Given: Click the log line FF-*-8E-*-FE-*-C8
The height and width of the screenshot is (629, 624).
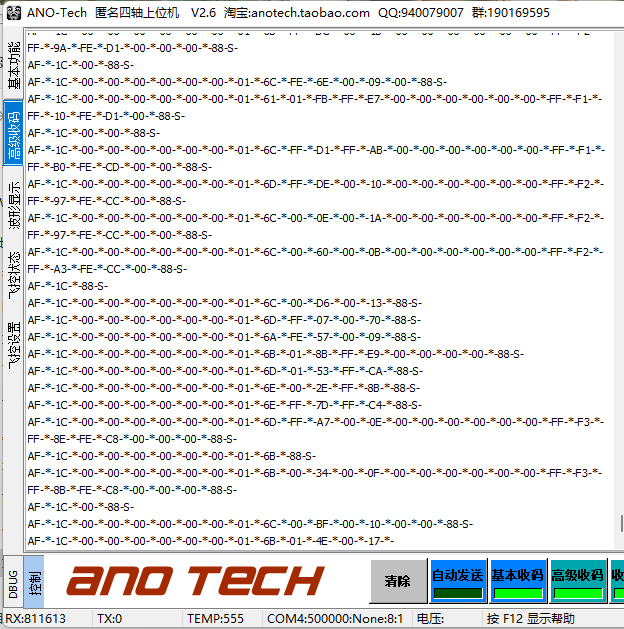Looking at the screenshot, I should point(132,439).
